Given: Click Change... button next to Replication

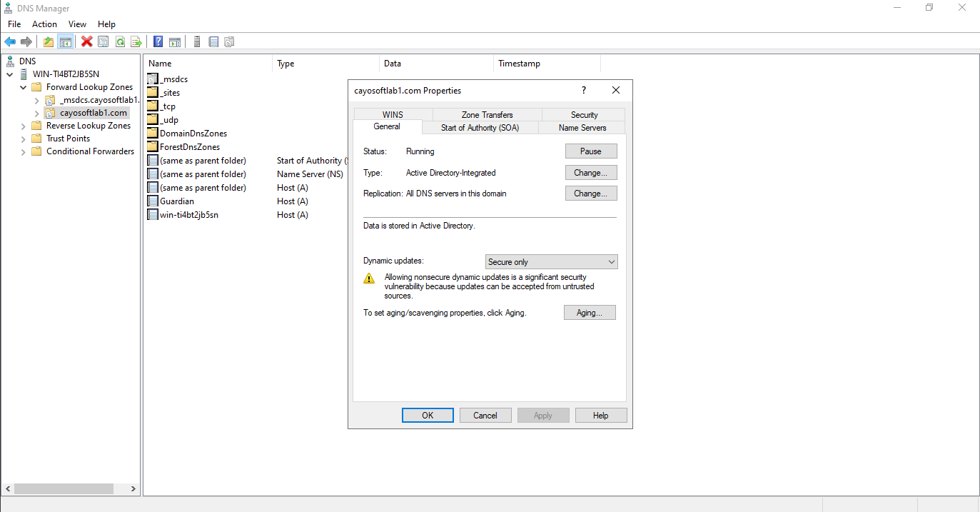Looking at the screenshot, I should pos(590,194).
